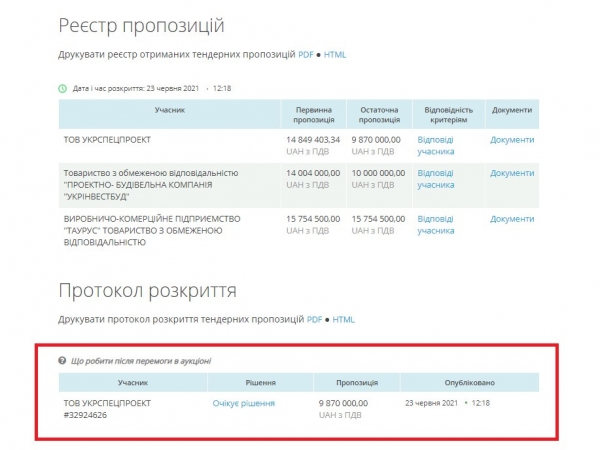
Task: Open Документи for ТОВ УКРСПЕЦПРОЕКТ
Action: pyautogui.click(x=512, y=140)
